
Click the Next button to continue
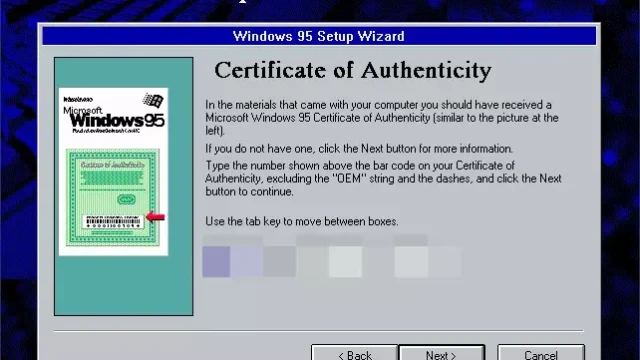[442, 353]
